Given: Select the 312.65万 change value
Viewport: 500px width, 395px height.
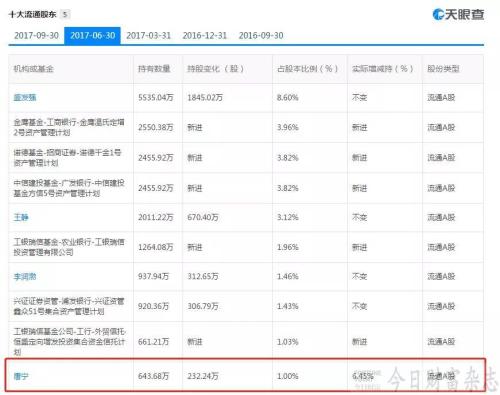Looking at the screenshot, I should click(x=203, y=276).
